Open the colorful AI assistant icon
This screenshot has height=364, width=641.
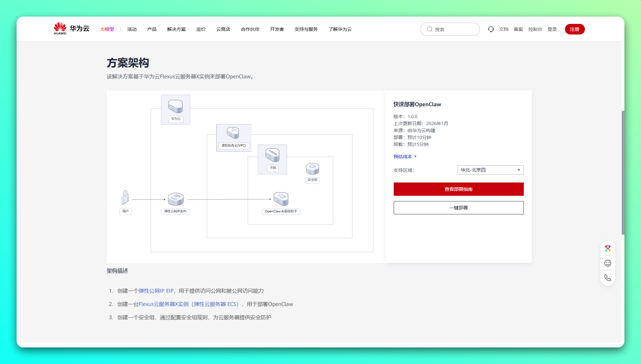[607, 249]
